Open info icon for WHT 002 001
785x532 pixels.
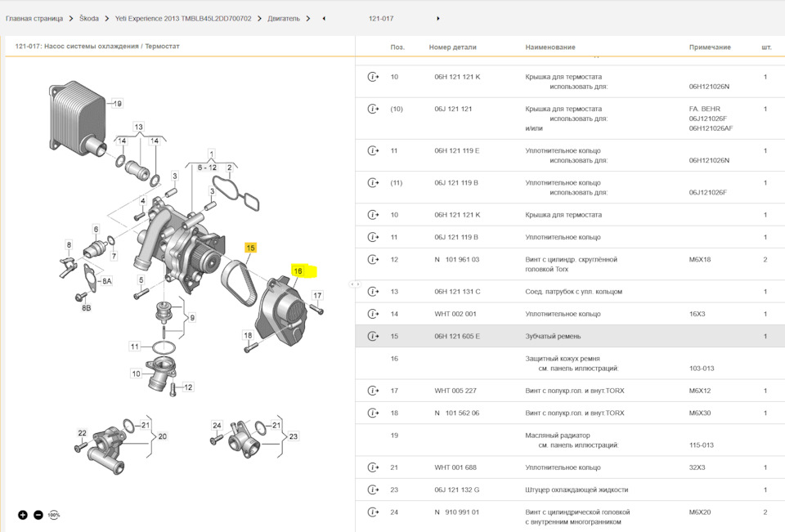(373, 314)
